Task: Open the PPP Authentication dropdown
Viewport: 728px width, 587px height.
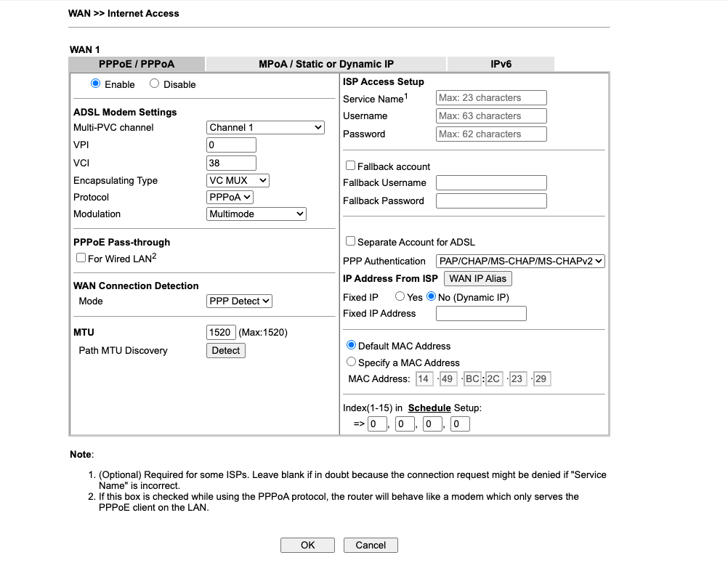Action: (520, 261)
